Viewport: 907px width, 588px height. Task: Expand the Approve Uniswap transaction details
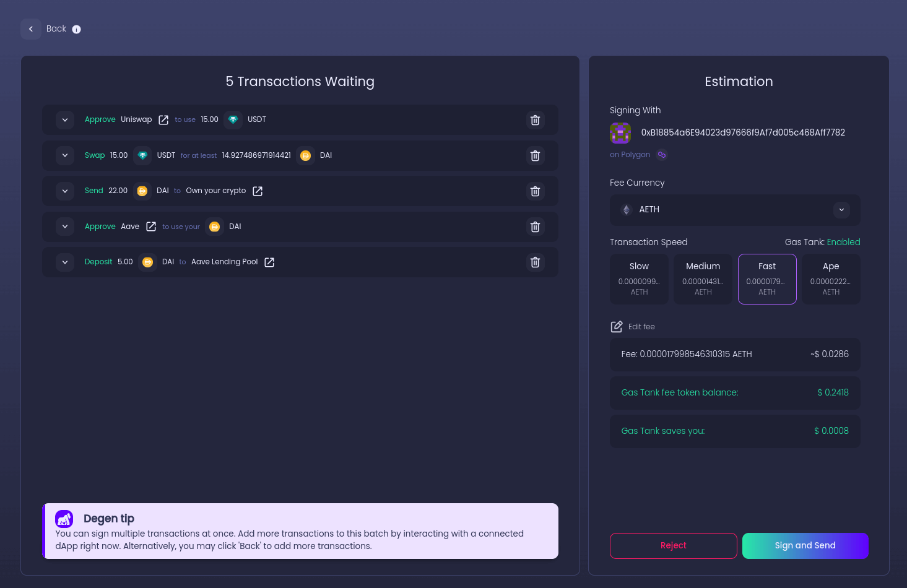click(x=64, y=119)
